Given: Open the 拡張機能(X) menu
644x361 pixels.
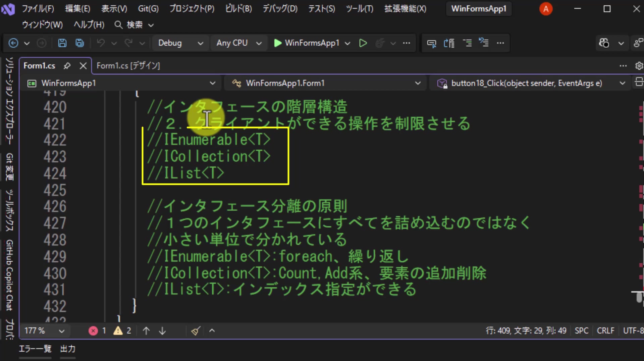Looking at the screenshot, I should [x=405, y=9].
